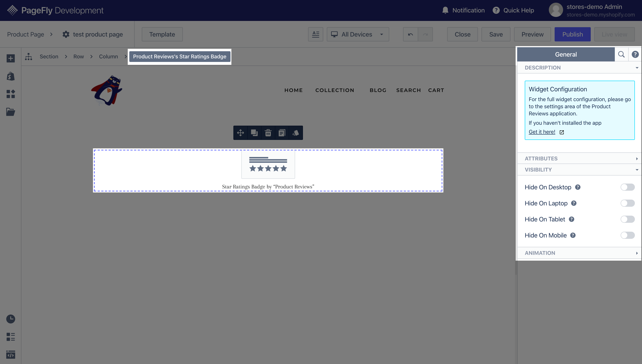Delete the selected element with trash icon
Screen dimensions: 642x364
click(x=268, y=133)
